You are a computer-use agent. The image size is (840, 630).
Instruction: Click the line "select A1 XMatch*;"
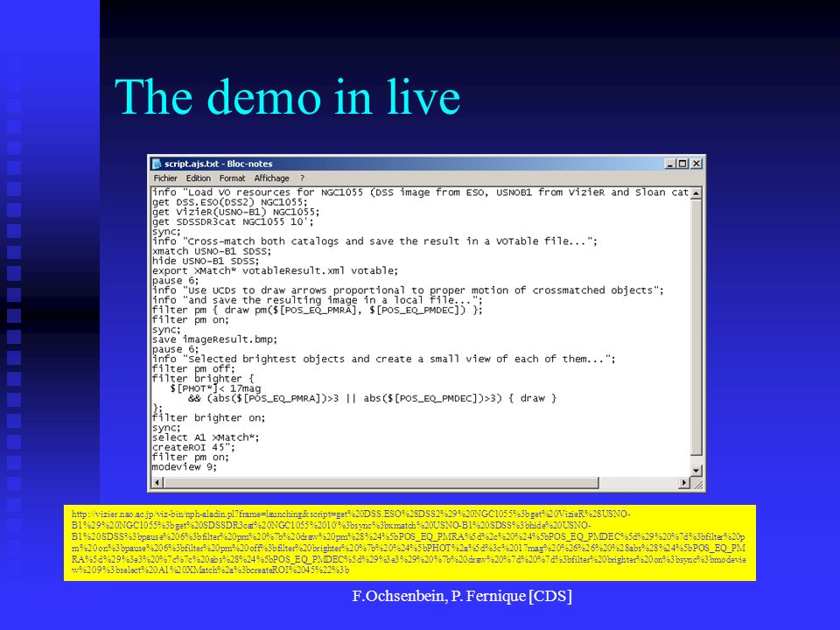coord(206,437)
